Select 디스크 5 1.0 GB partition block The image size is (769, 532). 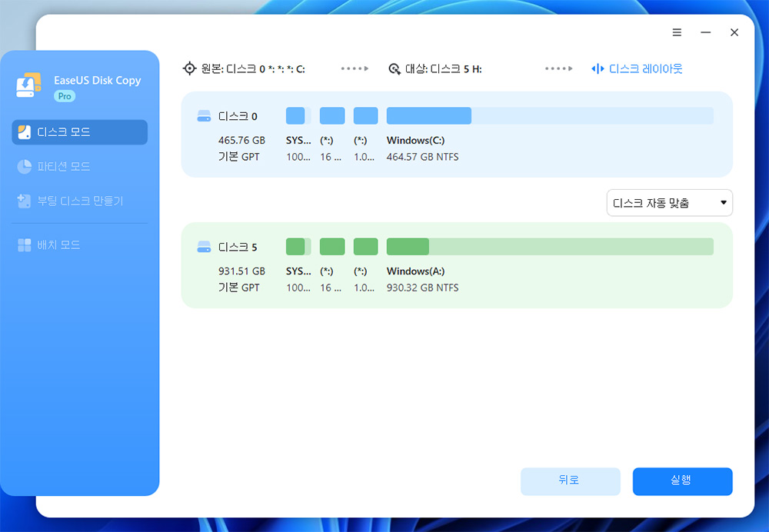366,247
